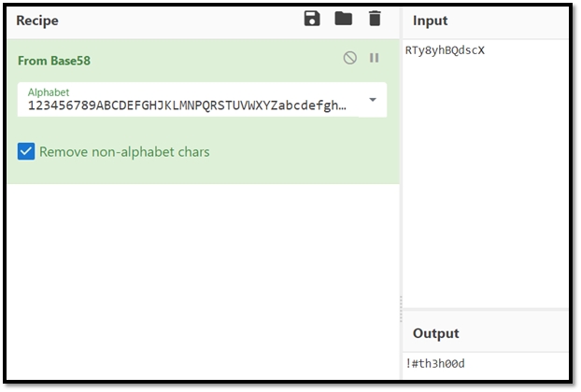581x392 pixels.
Task: Set breakpoint using the pause icon
Action: tap(375, 58)
